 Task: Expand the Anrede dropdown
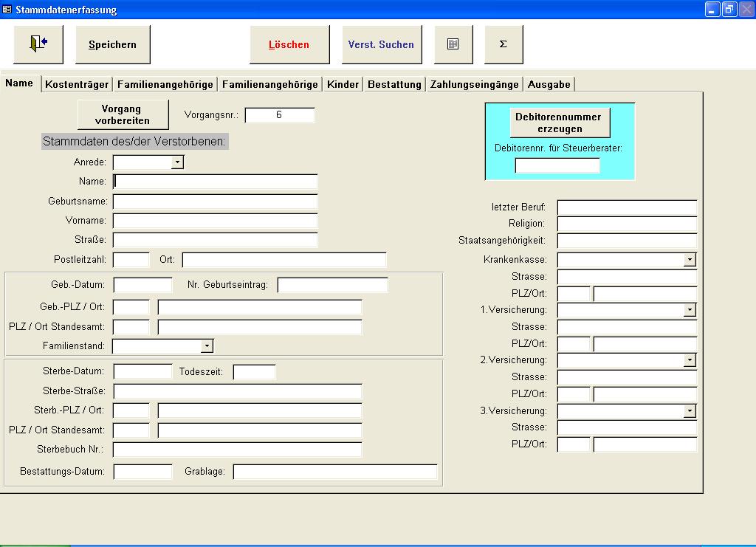[x=177, y=162]
